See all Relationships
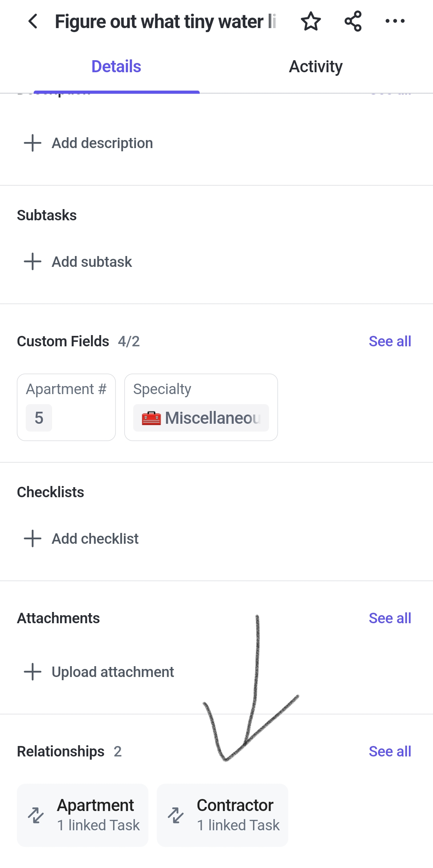The image size is (433, 868). (390, 751)
